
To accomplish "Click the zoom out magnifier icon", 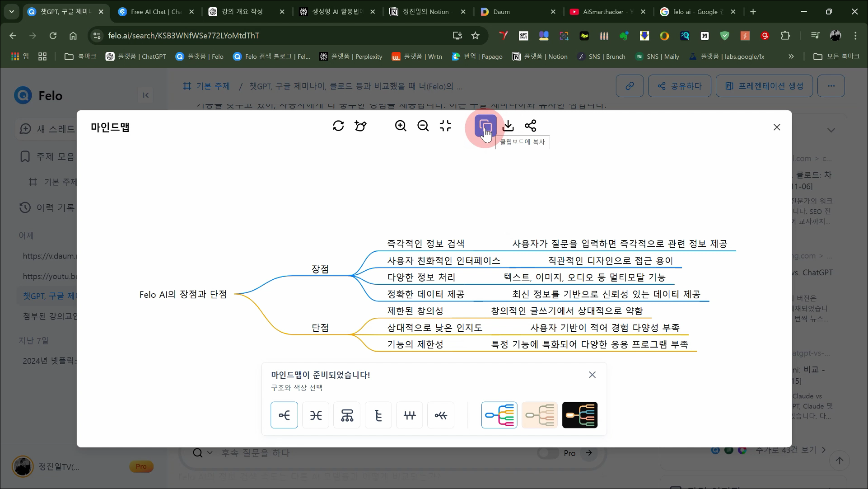I will click(423, 126).
